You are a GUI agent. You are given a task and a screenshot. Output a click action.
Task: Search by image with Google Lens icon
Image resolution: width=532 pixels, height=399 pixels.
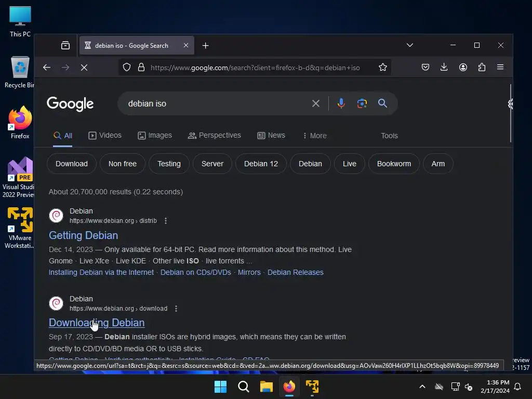click(x=362, y=103)
